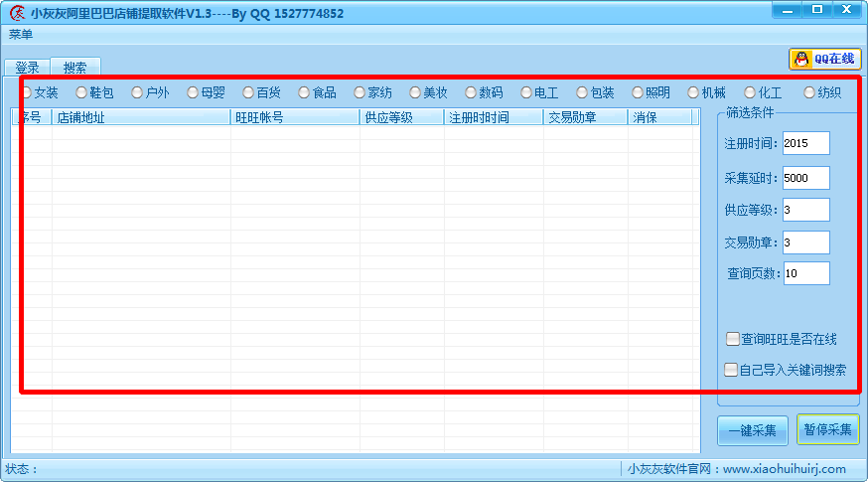The height and width of the screenshot is (482, 868).
Task: Switch to the 登录 tab
Action: [27, 67]
